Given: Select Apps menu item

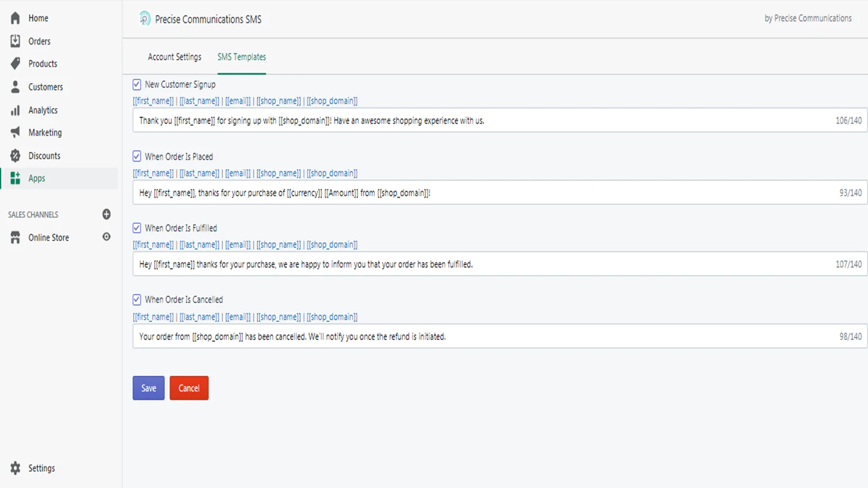Looking at the screenshot, I should tap(36, 178).
